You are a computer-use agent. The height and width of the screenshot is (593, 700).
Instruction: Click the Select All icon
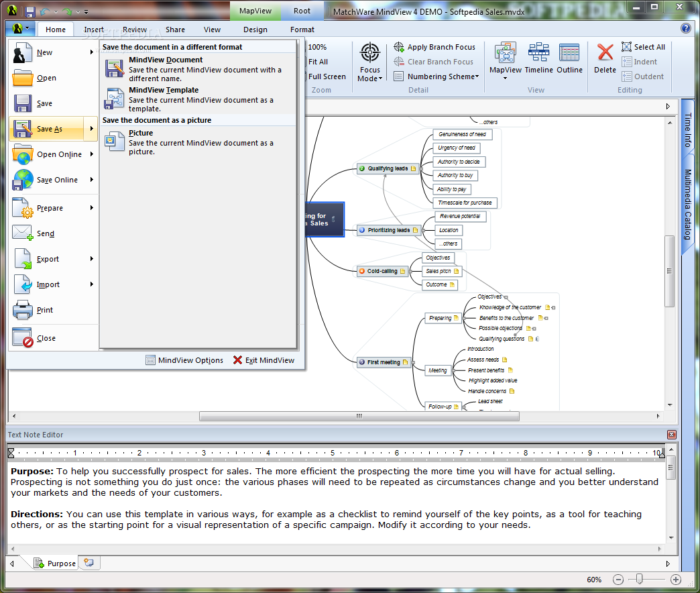pos(626,47)
